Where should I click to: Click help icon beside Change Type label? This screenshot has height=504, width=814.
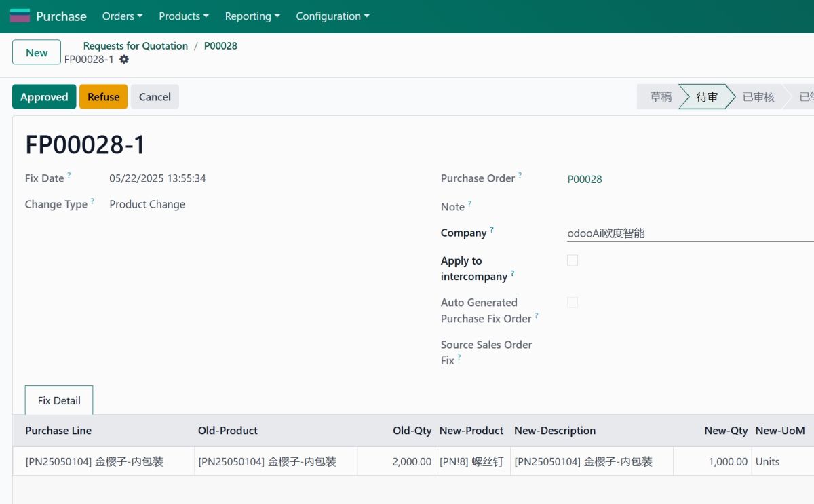pos(92,201)
